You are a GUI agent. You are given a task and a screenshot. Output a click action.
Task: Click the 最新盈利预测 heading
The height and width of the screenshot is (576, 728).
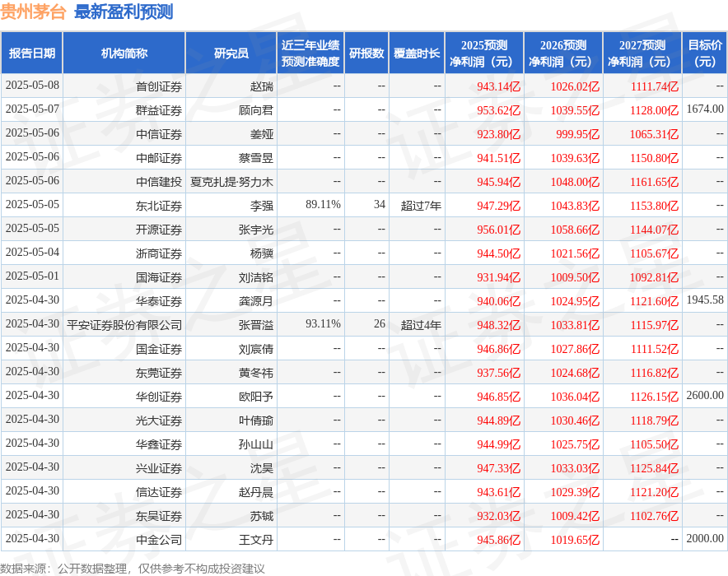pyautogui.click(x=124, y=12)
